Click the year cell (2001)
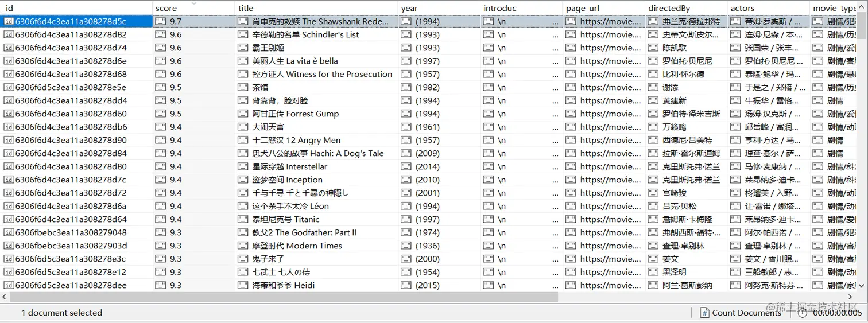The image size is (868, 323). 439,193
